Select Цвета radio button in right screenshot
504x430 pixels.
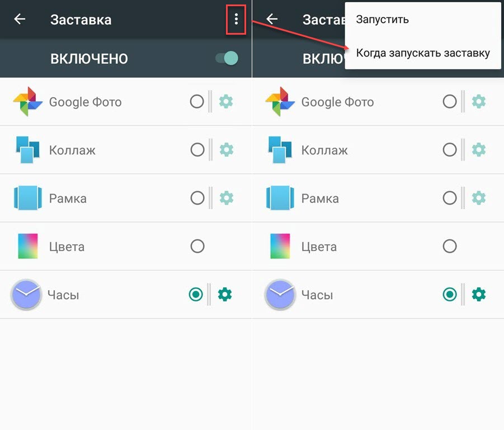pyautogui.click(x=449, y=246)
